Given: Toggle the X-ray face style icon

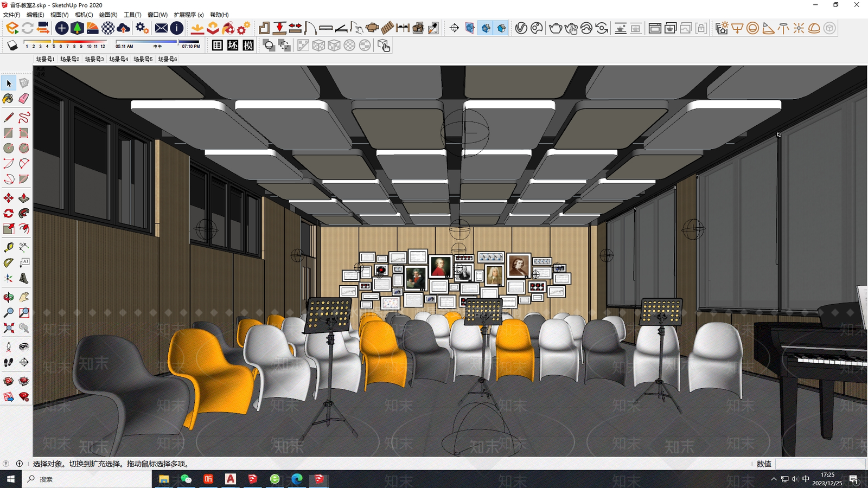Looking at the screenshot, I should [x=303, y=46].
